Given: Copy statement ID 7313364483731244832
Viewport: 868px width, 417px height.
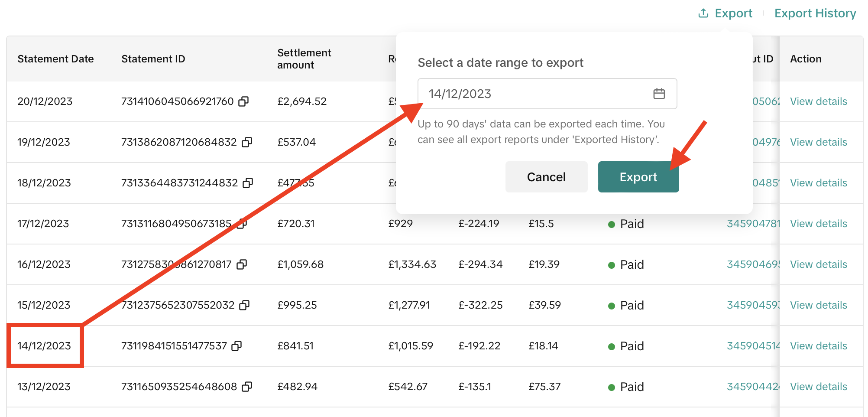Looking at the screenshot, I should [x=247, y=182].
